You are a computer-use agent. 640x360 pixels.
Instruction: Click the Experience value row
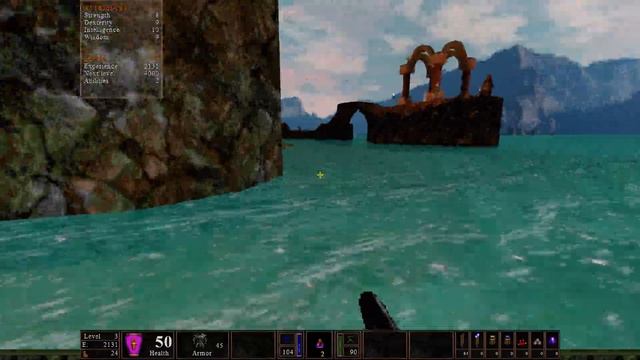(x=121, y=66)
